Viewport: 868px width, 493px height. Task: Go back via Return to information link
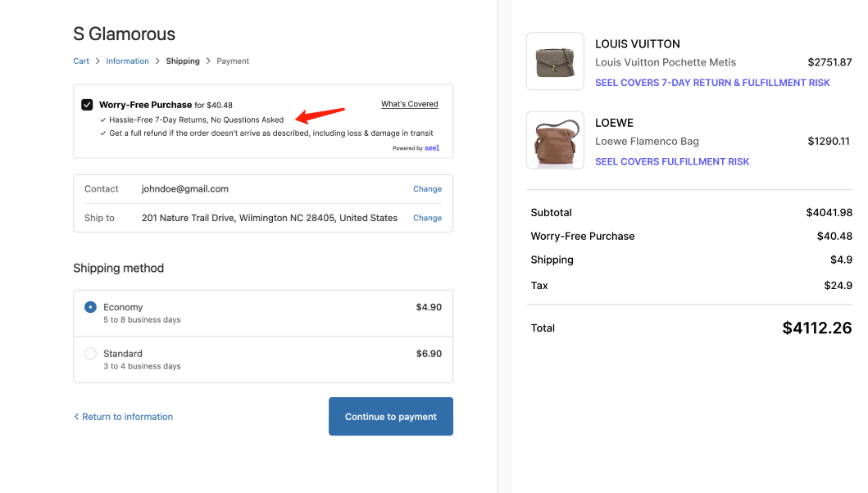coord(127,417)
